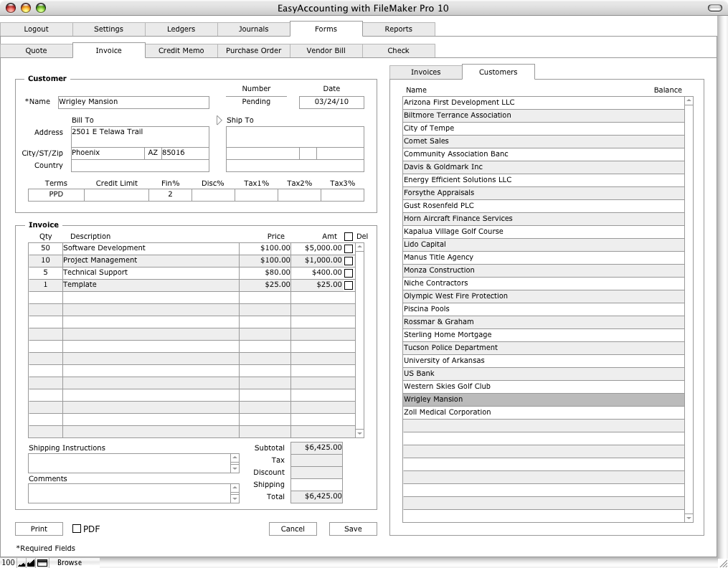Toggle the Del all header checkbox

(349, 237)
